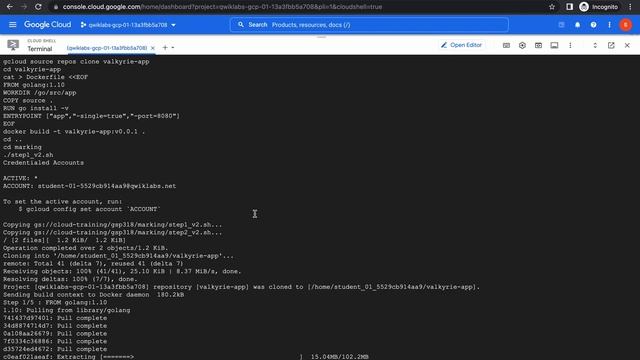This screenshot has width=640, height=360.
Task: Click the Web Preview icon
Action: tap(538, 45)
